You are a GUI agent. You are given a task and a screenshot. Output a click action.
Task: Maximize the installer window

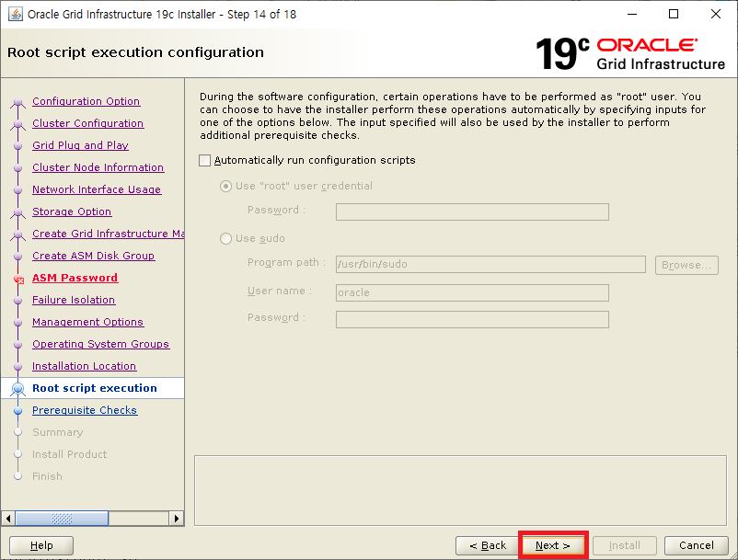pyautogui.click(x=674, y=14)
